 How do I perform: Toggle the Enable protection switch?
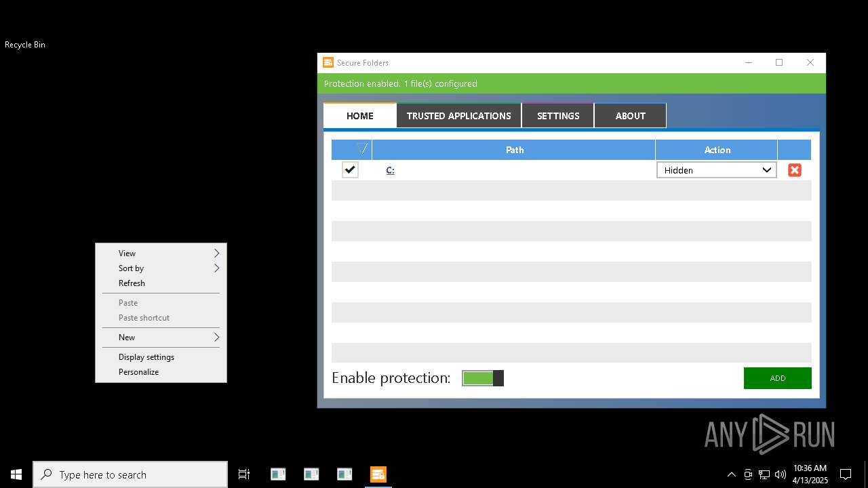coord(483,378)
